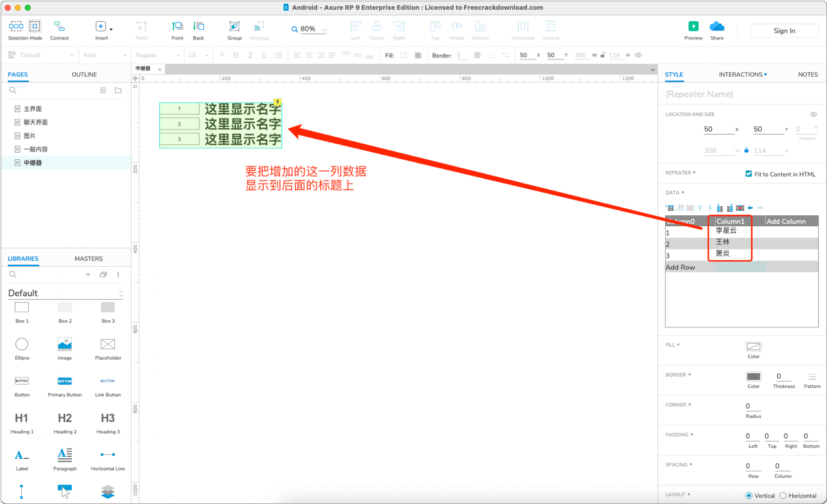Screen dimensions: 827x504
Task: Open Border Color swatch in Style panel
Action: pos(753,376)
